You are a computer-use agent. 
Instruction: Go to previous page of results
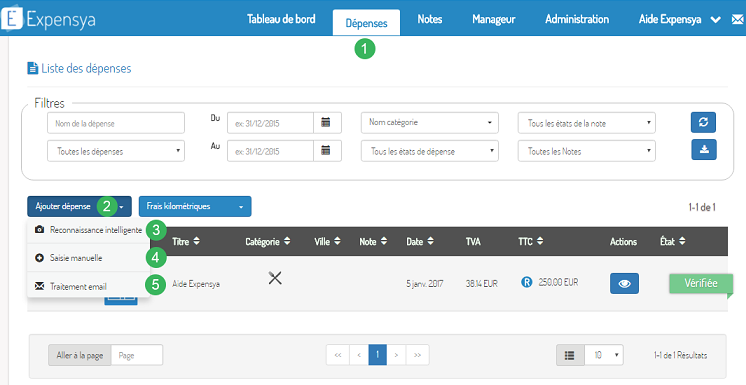point(359,355)
